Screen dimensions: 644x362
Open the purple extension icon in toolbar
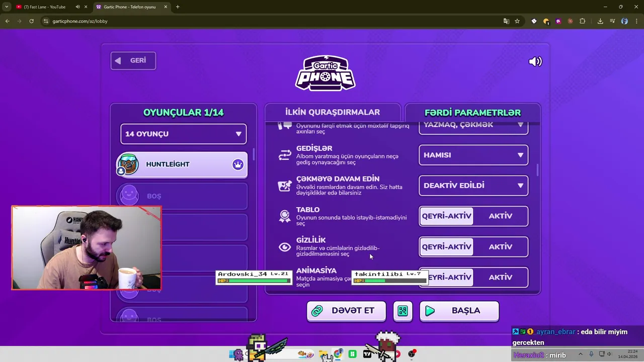[558, 21]
